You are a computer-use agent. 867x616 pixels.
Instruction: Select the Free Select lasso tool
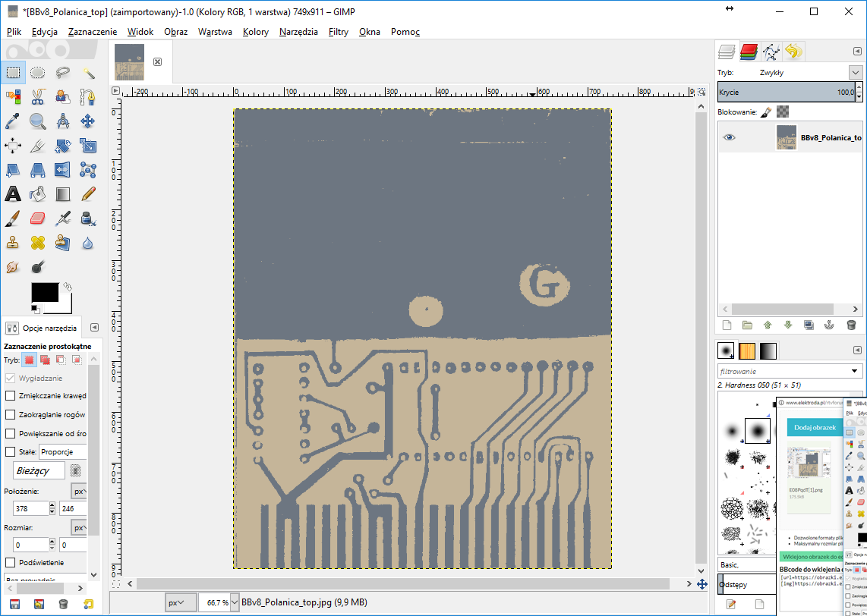click(x=62, y=72)
